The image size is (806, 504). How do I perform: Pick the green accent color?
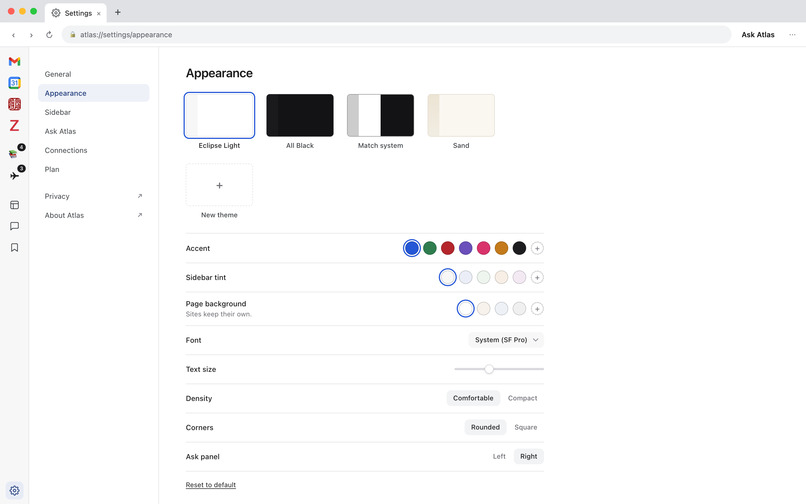[x=430, y=248]
